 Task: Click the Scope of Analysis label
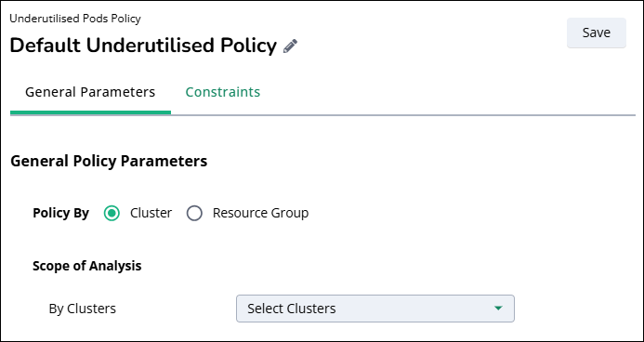pos(87,266)
